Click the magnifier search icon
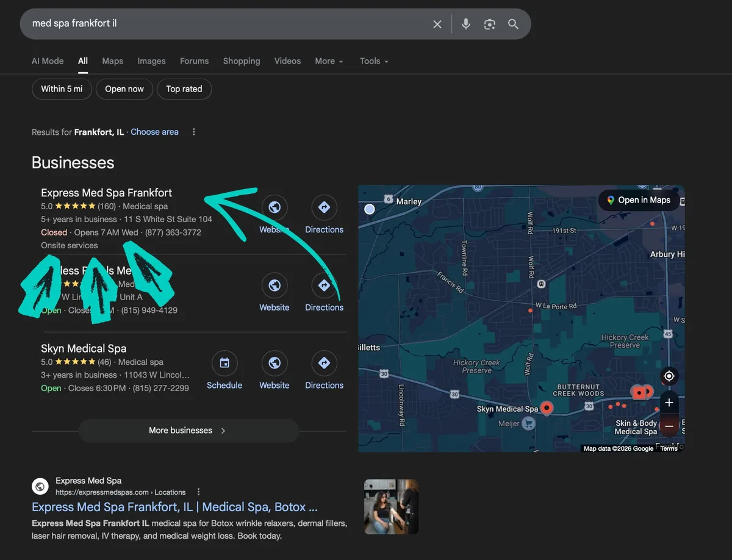This screenshot has width=732, height=560. coord(513,24)
